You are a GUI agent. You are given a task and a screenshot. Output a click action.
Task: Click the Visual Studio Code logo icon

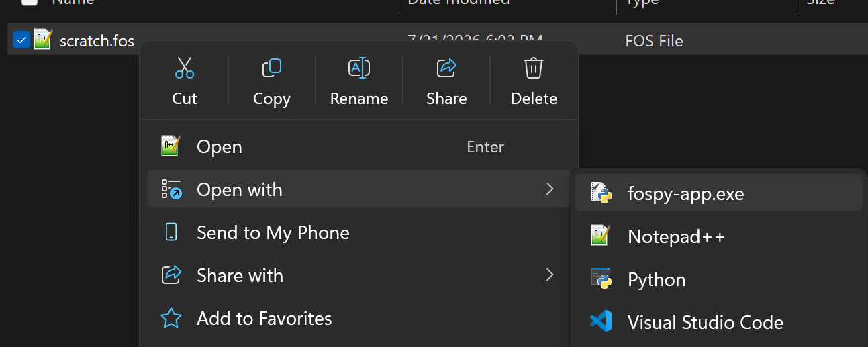pyautogui.click(x=601, y=321)
